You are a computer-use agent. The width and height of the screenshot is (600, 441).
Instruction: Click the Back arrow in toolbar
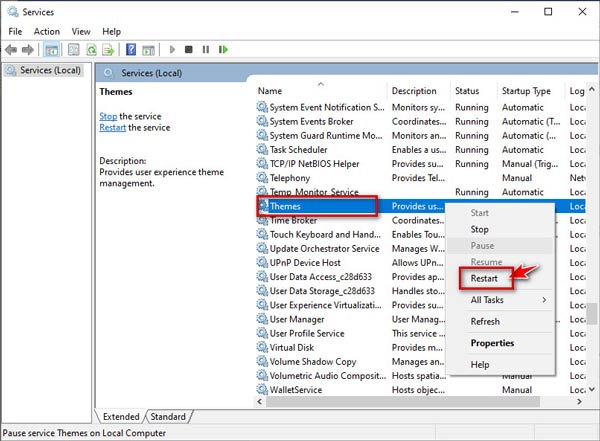pos(12,49)
